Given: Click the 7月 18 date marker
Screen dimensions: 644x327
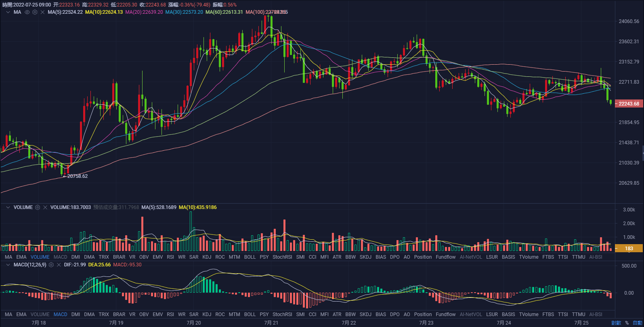Looking at the screenshot, I should click(x=39, y=323).
